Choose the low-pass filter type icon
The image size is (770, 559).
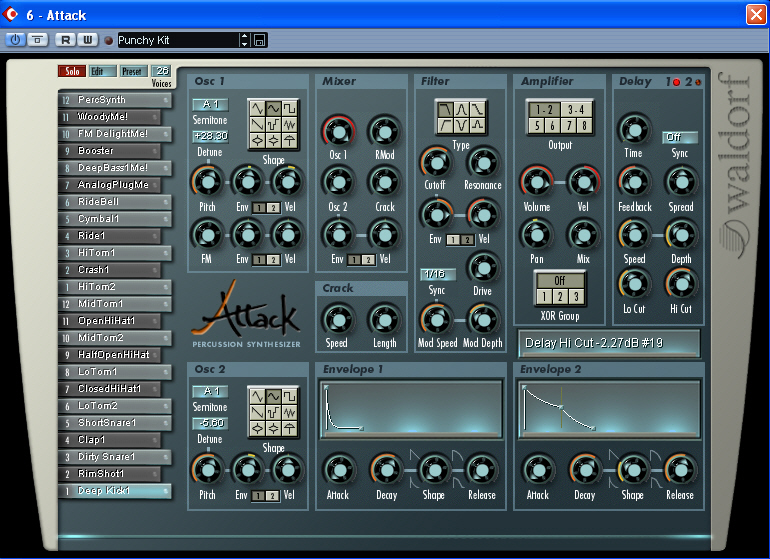tap(445, 109)
